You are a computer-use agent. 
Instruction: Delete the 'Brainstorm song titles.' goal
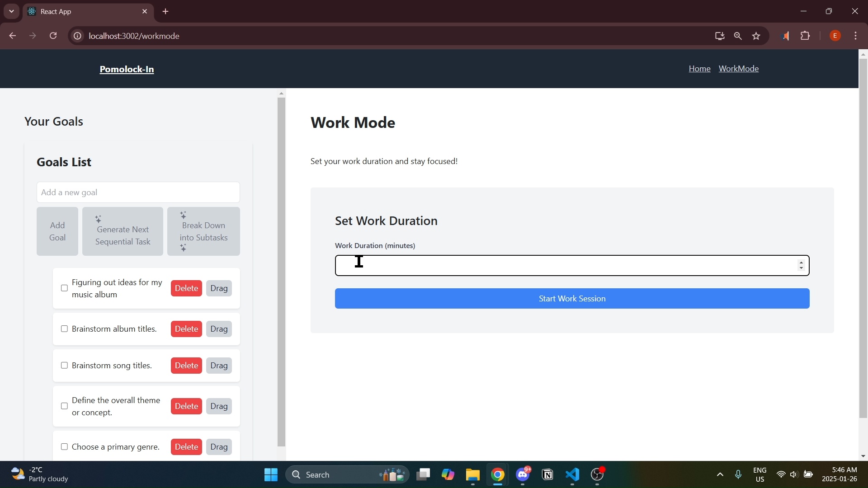click(186, 366)
